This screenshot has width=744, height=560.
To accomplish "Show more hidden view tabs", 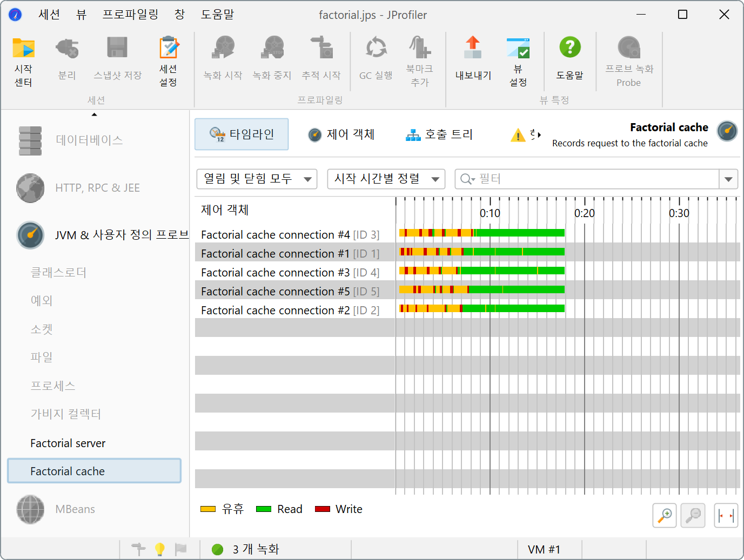I will tap(539, 134).
